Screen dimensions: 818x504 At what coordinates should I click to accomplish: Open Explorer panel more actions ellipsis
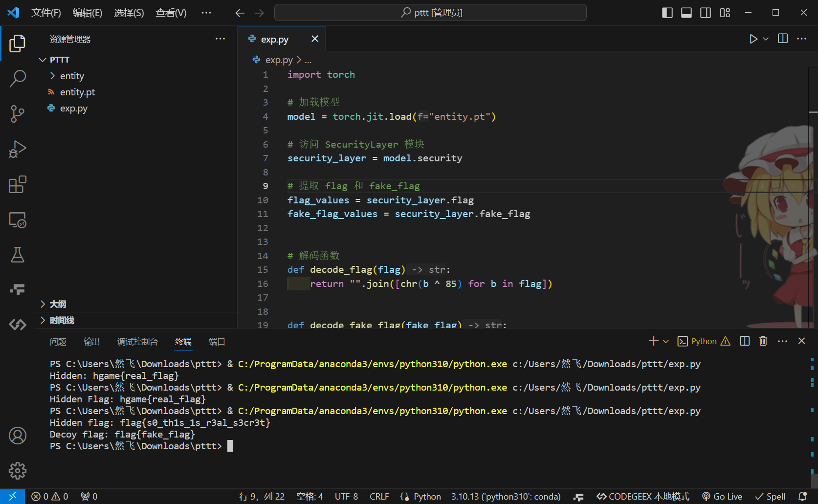(x=221, y=39)
